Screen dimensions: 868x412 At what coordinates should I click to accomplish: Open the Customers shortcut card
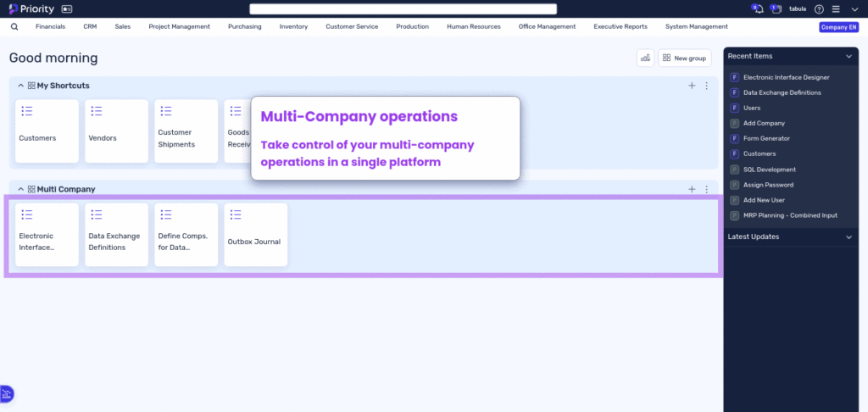[47, 131]
